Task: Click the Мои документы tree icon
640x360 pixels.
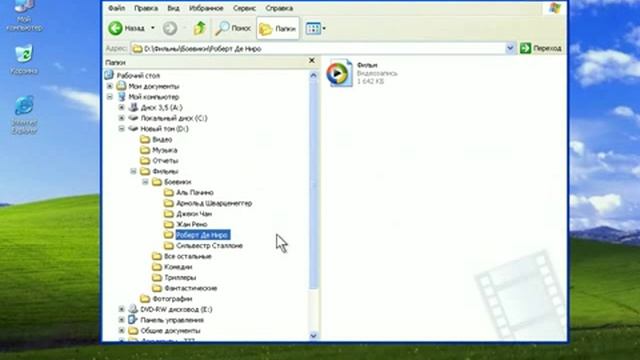Action: (121, 86)
